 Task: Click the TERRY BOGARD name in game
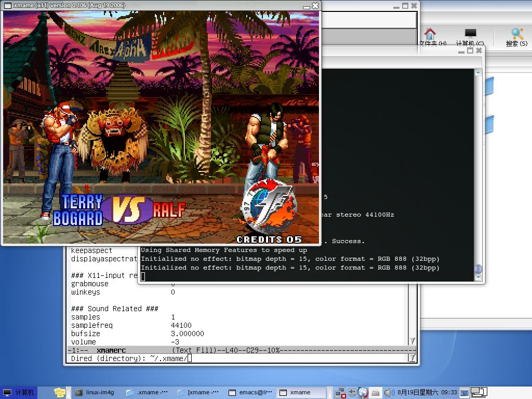pos(78,210)
